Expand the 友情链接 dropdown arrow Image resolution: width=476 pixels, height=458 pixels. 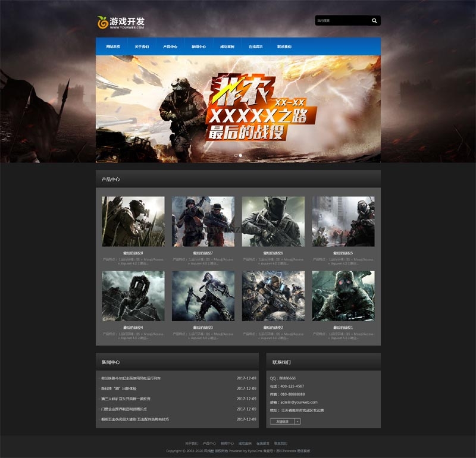297,421
